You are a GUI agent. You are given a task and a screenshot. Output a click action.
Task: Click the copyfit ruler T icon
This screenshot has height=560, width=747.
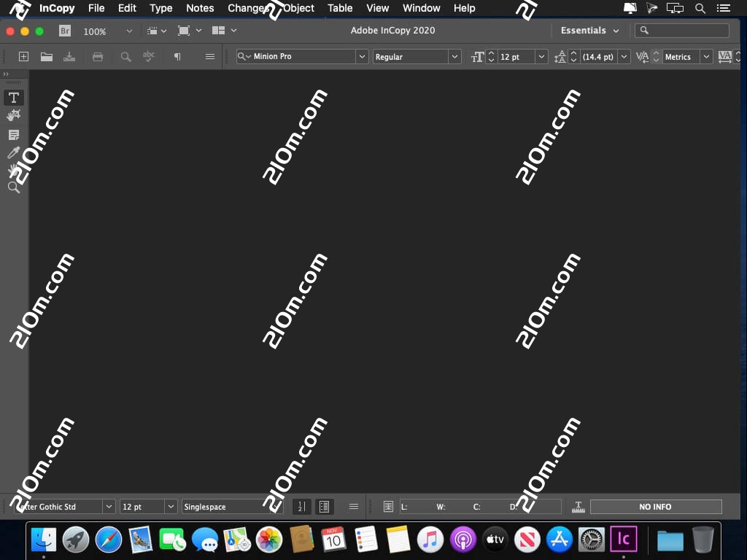tap(578, 507)
